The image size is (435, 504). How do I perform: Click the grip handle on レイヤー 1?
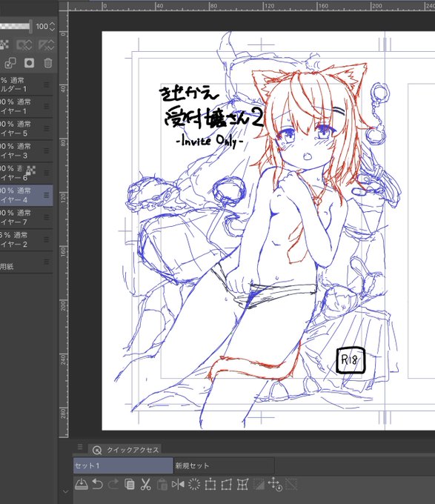click(x=47, y=107)
